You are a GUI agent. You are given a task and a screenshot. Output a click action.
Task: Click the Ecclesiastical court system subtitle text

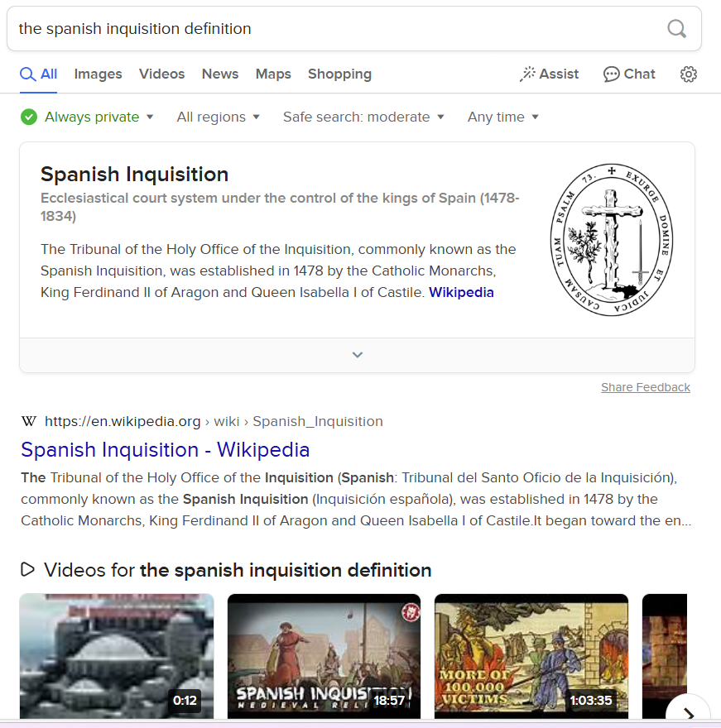coord(280,207)
